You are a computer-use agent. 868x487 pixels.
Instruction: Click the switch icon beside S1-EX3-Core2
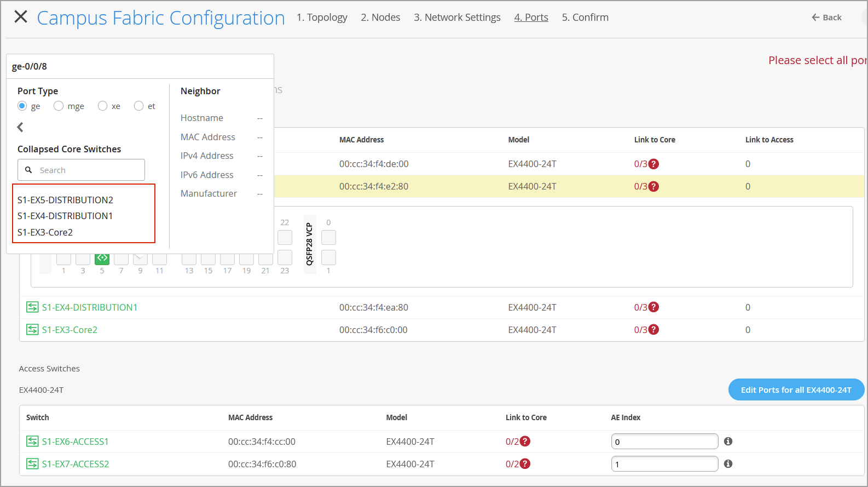tap(32, 330)
